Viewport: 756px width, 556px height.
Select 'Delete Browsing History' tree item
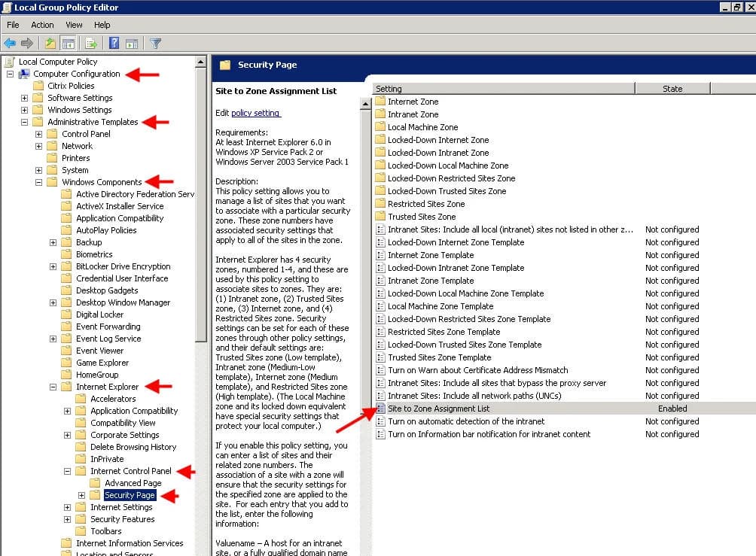pyautogui.click(x=133, y=447)
